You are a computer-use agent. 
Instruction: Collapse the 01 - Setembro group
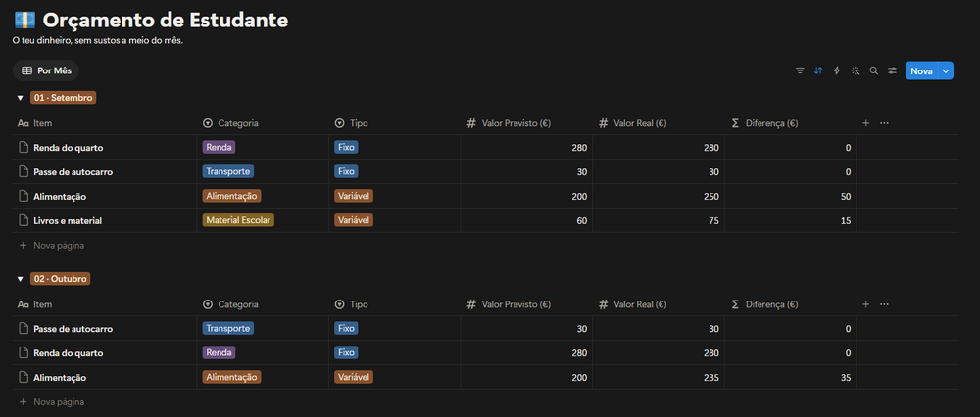pos(20,98)
